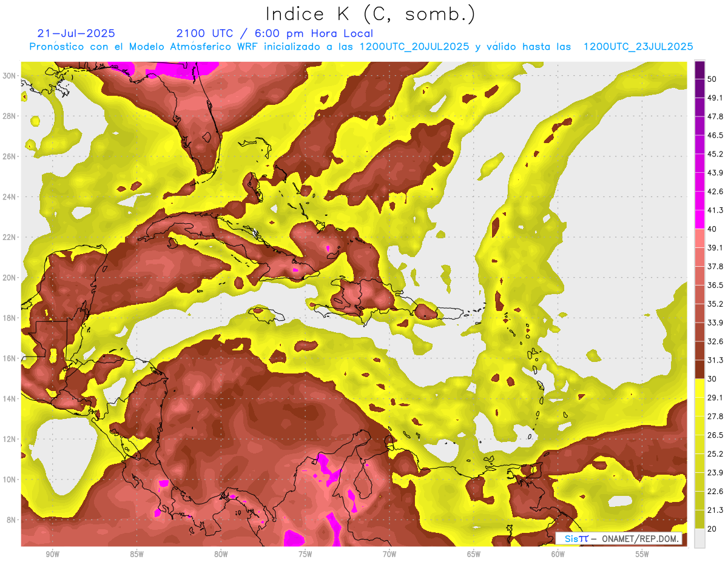Pick the darkest purple swatch above 50
This screenshot has height=562, width=728.
point(699,70)
